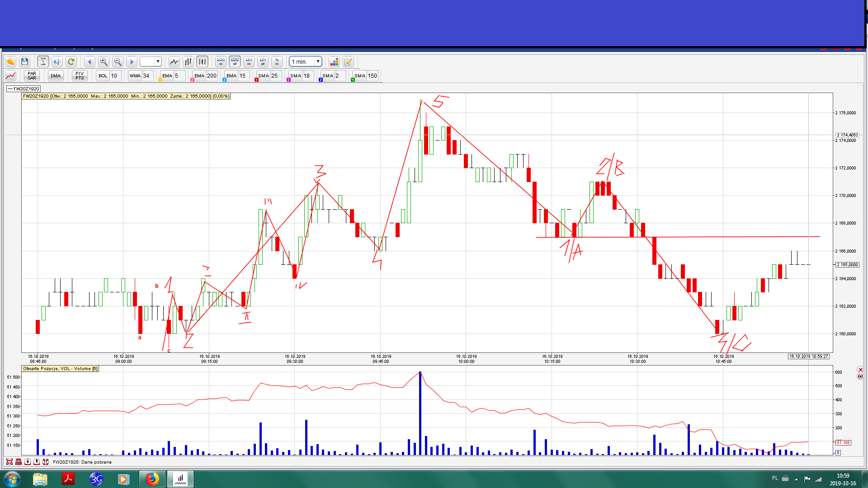
Task: Switch to bar chart style icon
Action: pos(188,62)
